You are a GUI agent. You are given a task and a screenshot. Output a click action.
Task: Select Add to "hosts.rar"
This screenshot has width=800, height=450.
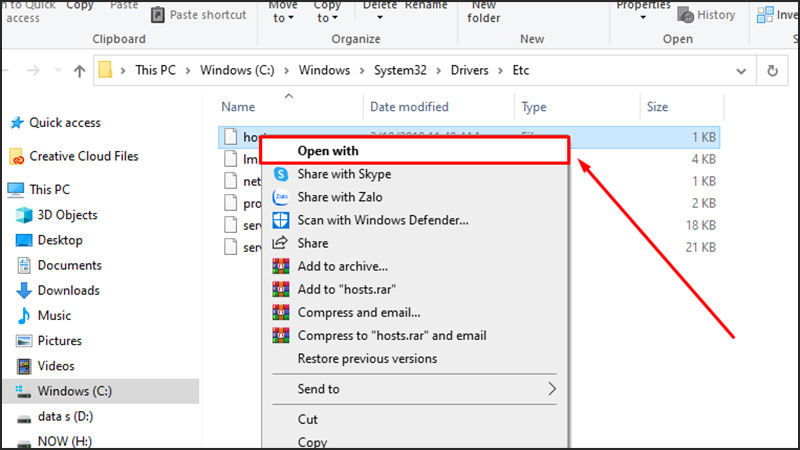click(x=347, y=289)
